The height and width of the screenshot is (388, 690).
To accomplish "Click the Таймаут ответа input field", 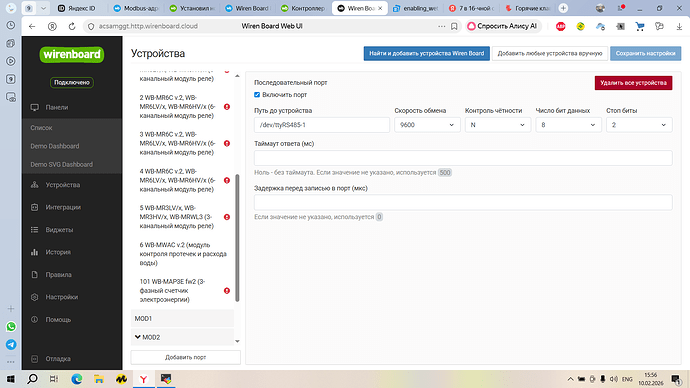I will pyautogui.click(x=463, y=158).
